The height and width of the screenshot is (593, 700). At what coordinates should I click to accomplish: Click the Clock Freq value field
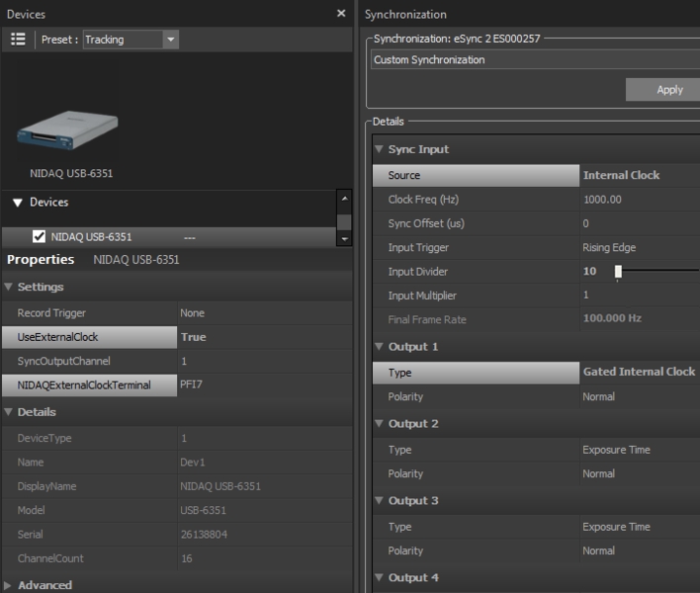tap(639, 200)
